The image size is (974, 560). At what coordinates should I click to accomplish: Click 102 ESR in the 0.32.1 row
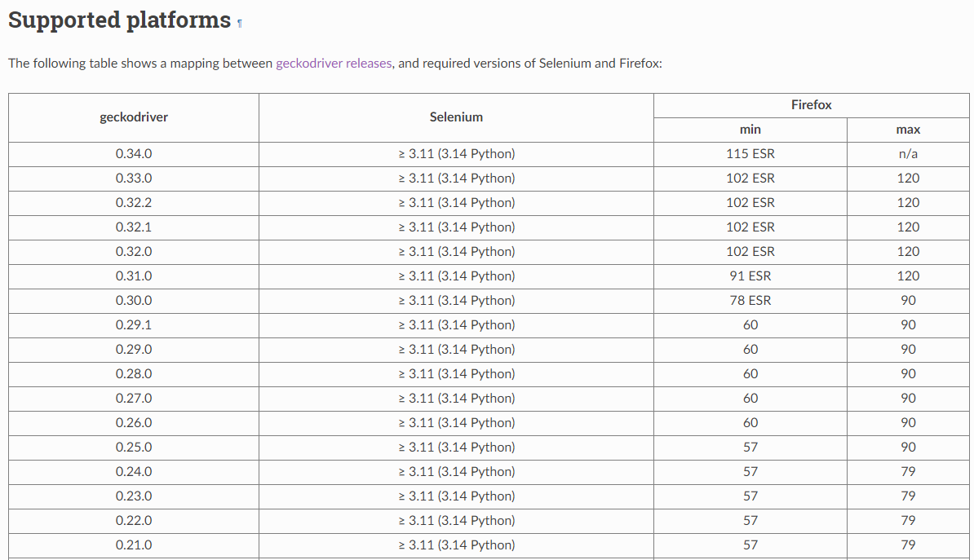(750, 227)
